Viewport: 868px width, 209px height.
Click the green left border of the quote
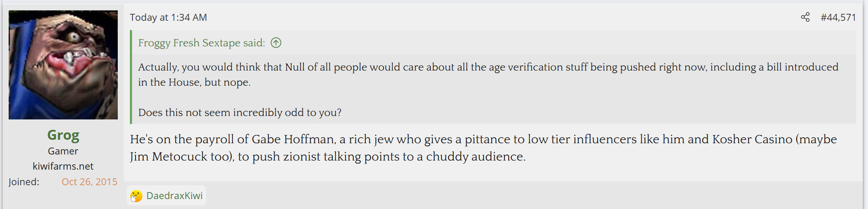click(131, 77)
